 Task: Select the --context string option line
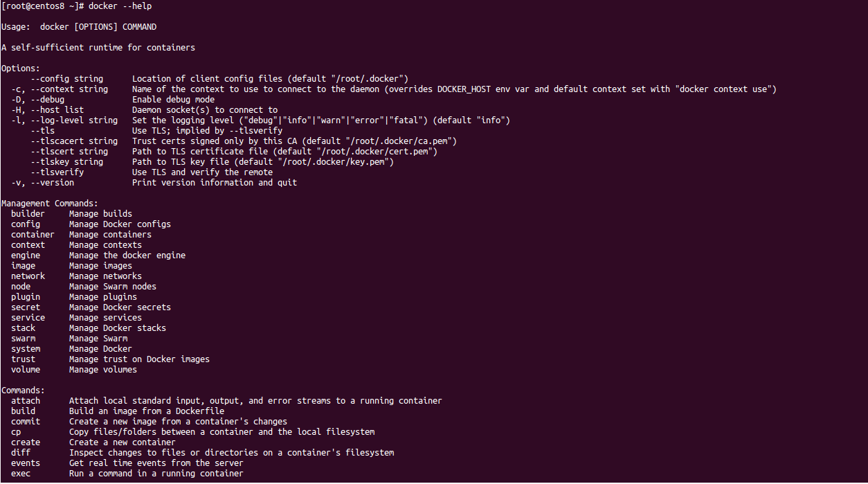click(x=394, y=89)
